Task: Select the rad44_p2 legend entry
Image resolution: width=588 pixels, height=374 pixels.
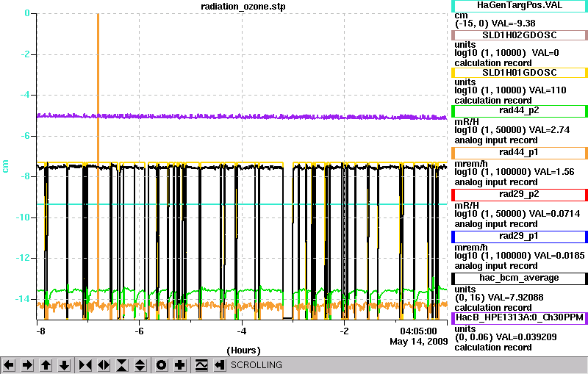Action: (x=520, y=110)
